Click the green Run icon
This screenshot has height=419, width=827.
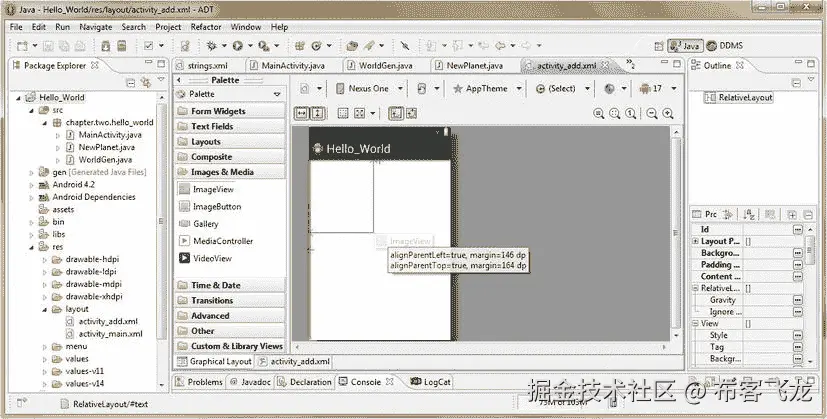click(238, 46)
